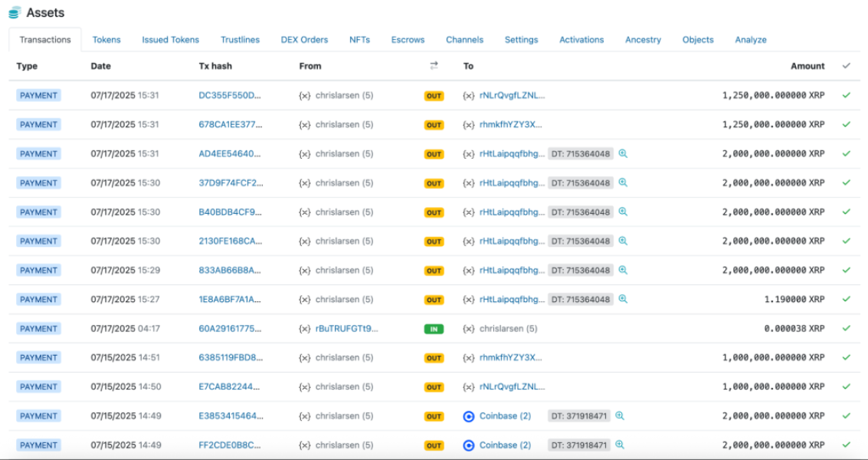Click magnifier icon beside DT tag in AD4EE54640 row
The image size is (868, 460).
(x=623, y=154)
